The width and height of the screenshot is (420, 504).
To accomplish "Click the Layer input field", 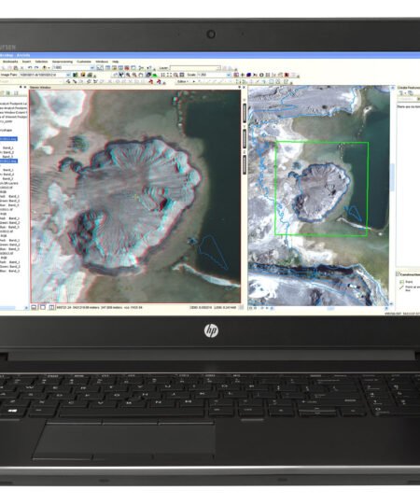I will pyautogui.click(x=195, y=68).
